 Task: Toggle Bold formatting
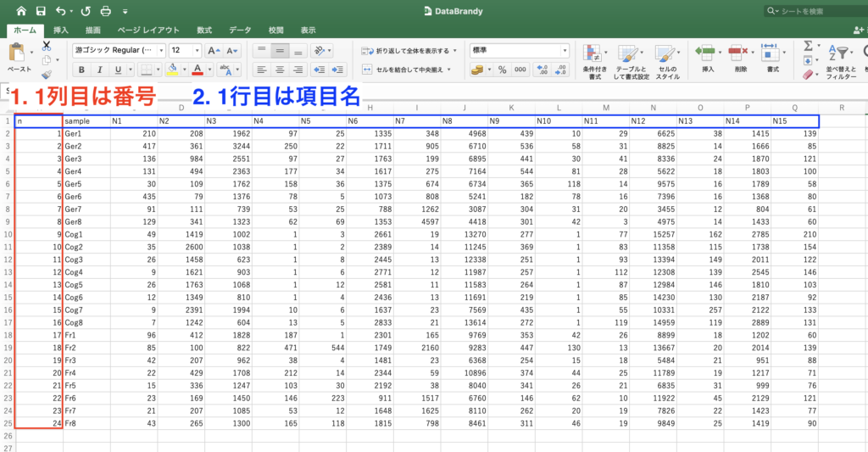(x=78, y=70)
